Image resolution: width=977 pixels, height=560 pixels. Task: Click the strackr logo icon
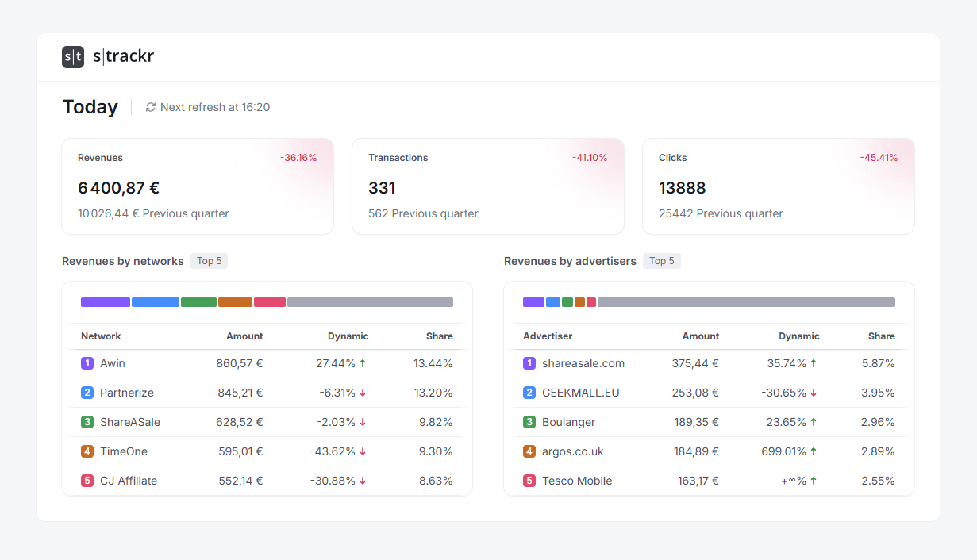tap(73, 57)
